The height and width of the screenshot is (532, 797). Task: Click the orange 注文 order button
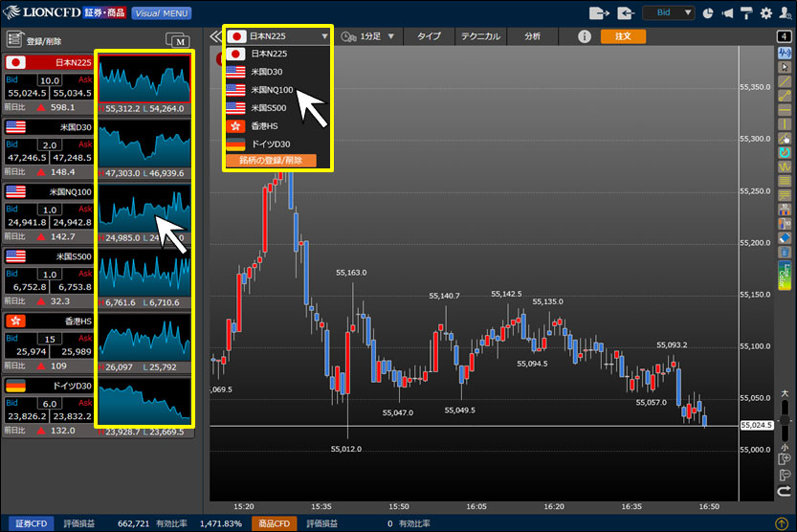[x=623, y=36]
